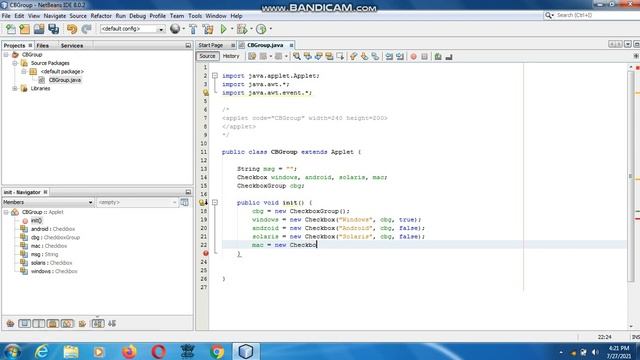This screenshot has width=640, height=360.
Task: Toggle Show Non-Public Members in Navigator footer
Action: click(53, 324)
